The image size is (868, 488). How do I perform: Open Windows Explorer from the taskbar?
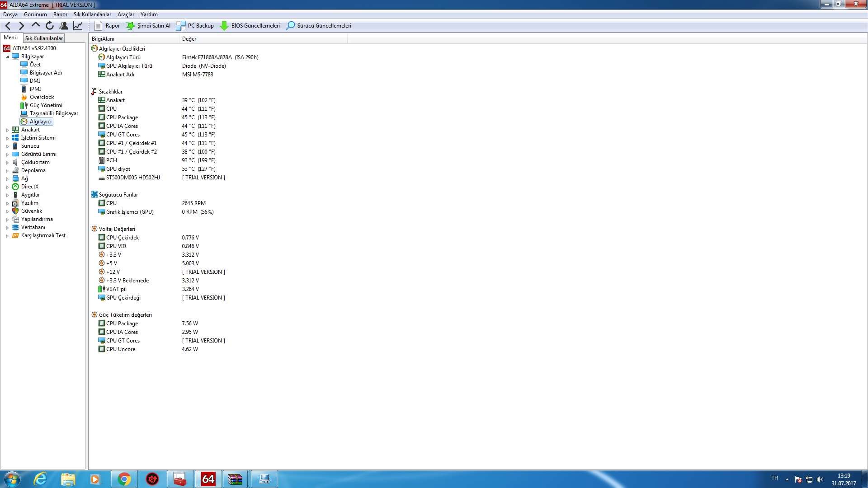click(x=68, y=479)
